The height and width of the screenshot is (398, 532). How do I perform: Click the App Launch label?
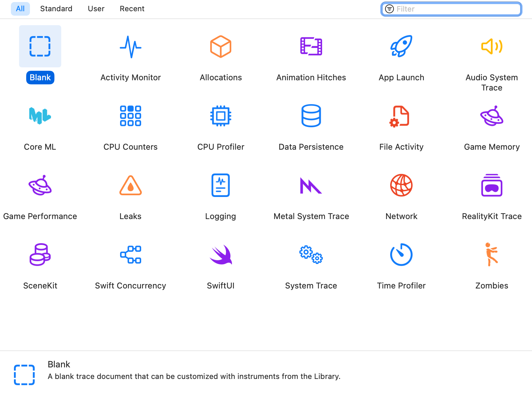pos(401,78)
